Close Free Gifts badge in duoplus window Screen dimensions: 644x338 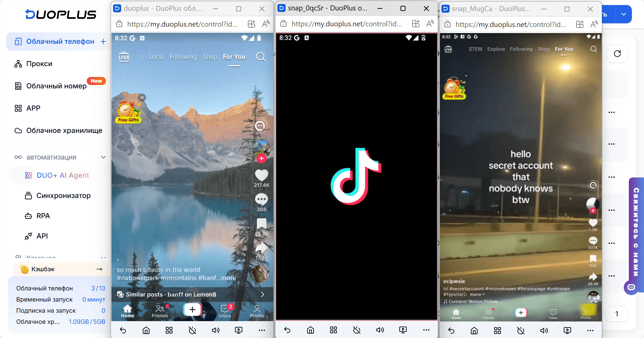142,97
